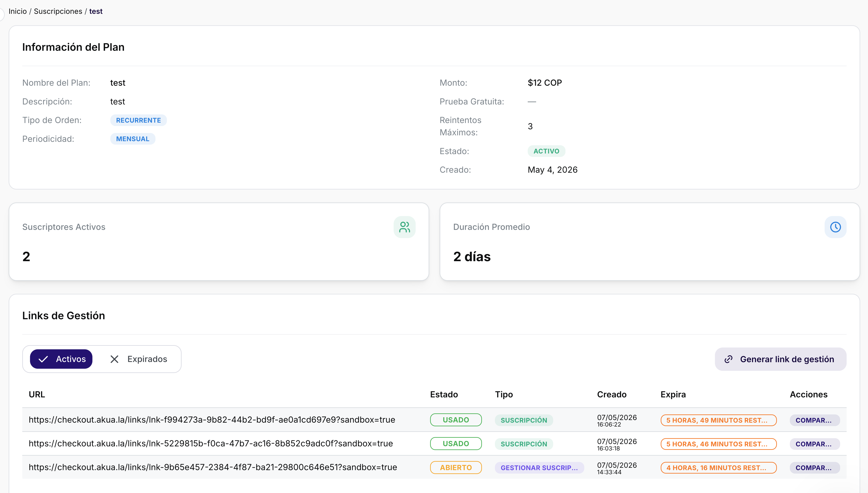This screenshot has height=493, width=868.
Task: Click the lnk-5229815b checkout URL
Action: [211, 444]
